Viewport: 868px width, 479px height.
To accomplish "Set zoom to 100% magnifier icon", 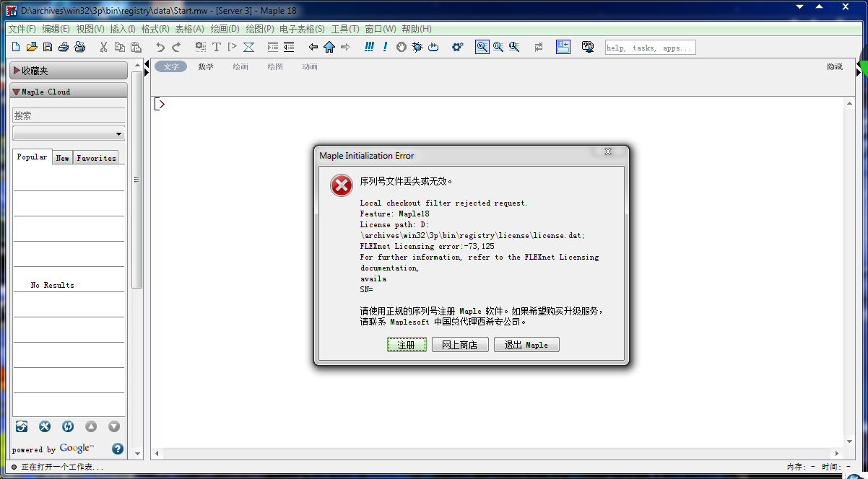I will [x=482, y=48].
